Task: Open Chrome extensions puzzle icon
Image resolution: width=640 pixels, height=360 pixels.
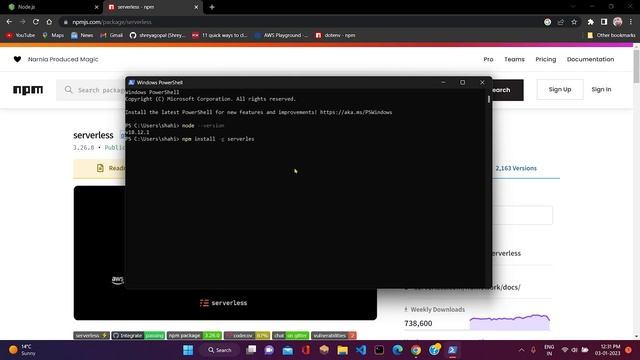Action: [x=591, y=22]
